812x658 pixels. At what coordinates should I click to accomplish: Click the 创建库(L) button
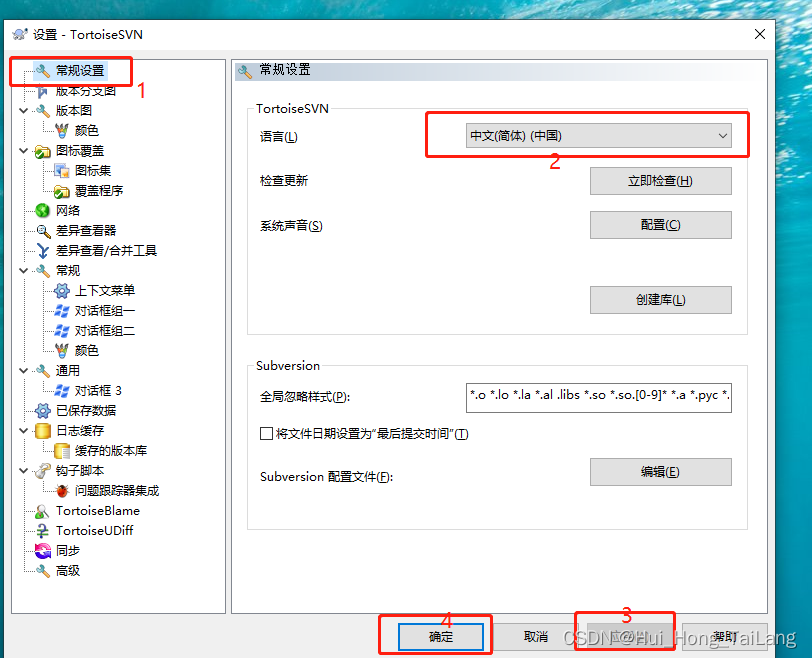click(661, 300)
